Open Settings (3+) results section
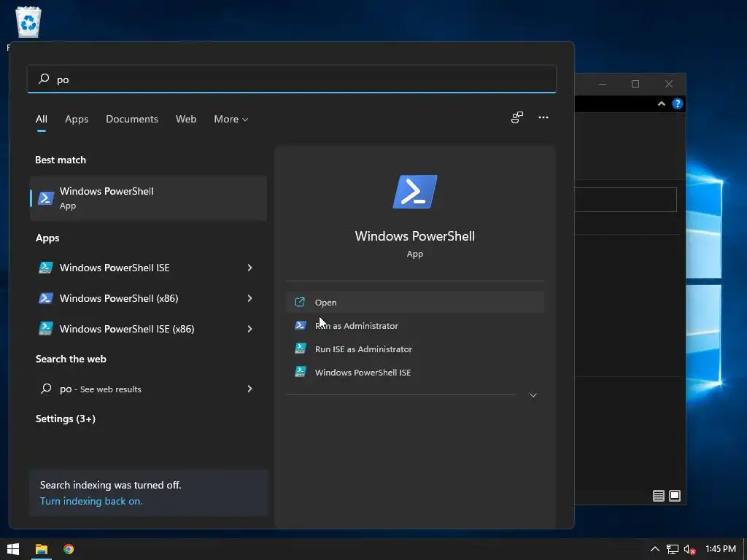The height and width of the screenshot is (560, 747). tap(66, 419)
